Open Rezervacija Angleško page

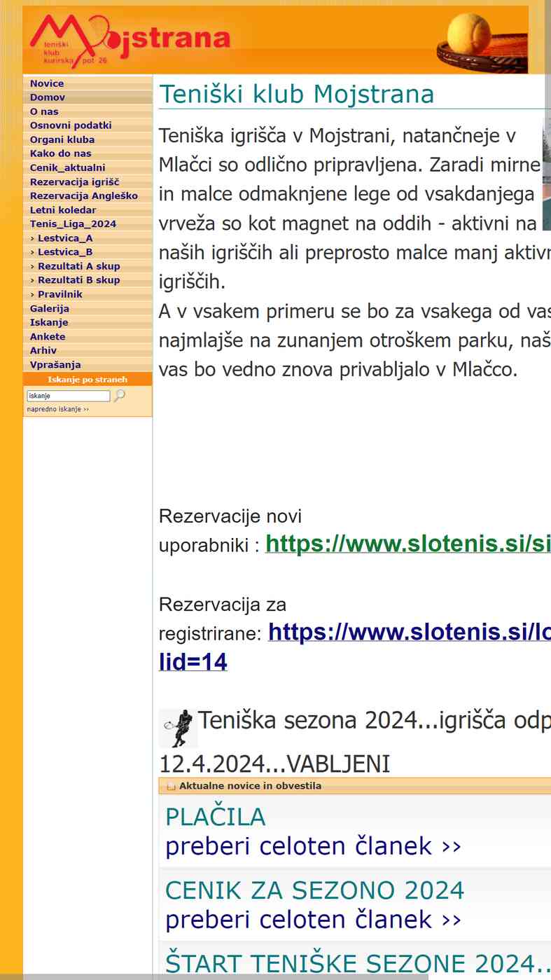click(x=88, y=196)
